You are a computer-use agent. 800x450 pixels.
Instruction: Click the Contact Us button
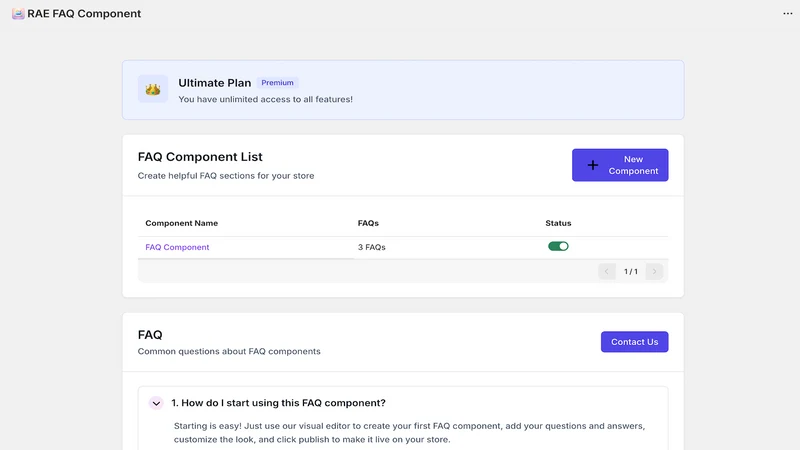pyautogui.click(x=634, y=342)
